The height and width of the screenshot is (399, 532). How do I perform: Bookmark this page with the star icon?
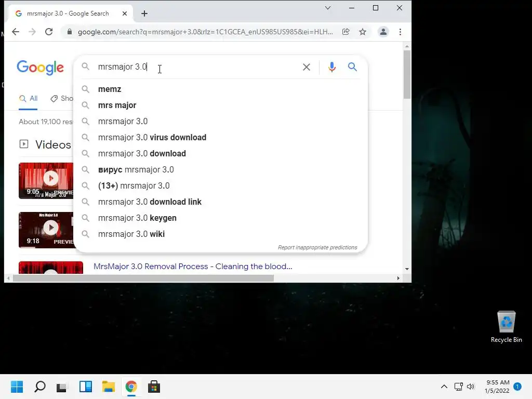(x=363, y=32)
